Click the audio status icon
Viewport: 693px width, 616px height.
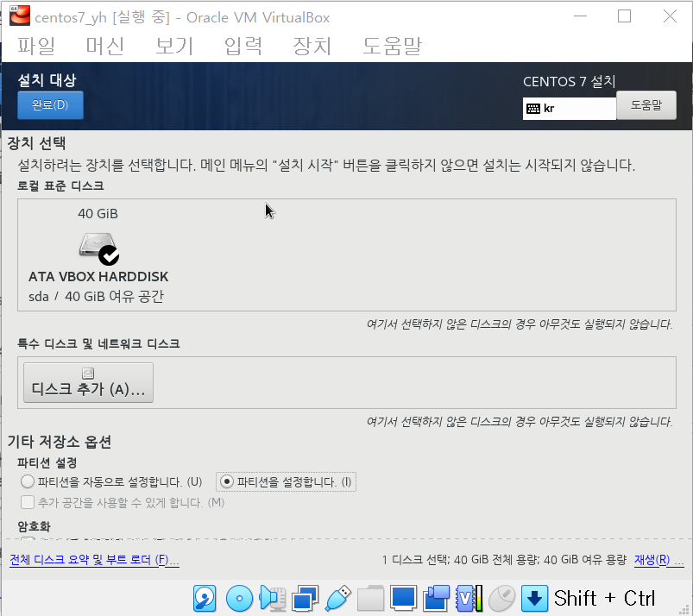click(273, 599)
